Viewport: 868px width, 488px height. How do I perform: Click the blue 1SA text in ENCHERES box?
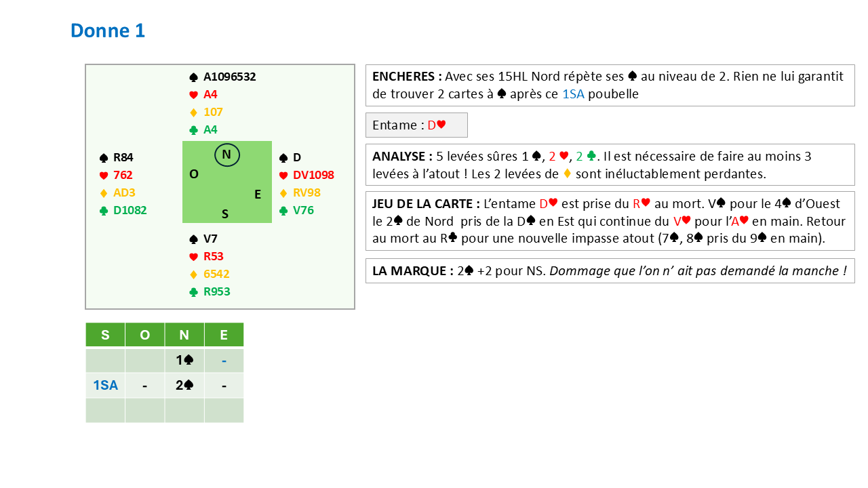pos(574,94)
